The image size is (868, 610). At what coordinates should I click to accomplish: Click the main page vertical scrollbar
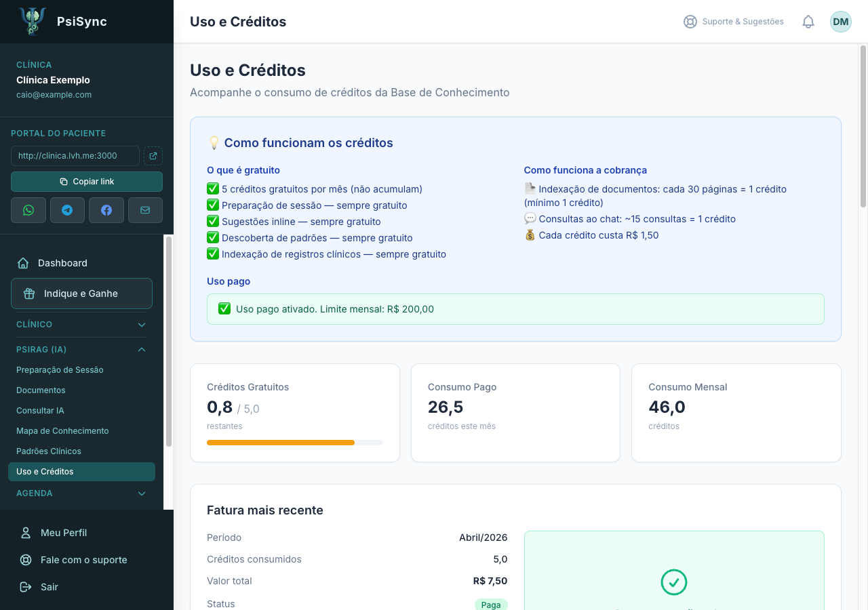863,126
